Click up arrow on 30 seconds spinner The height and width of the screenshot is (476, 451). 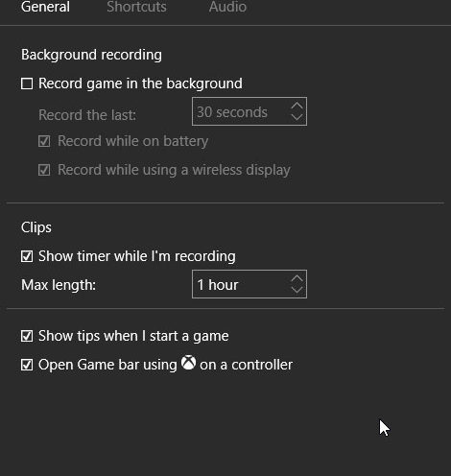(297, 106)
